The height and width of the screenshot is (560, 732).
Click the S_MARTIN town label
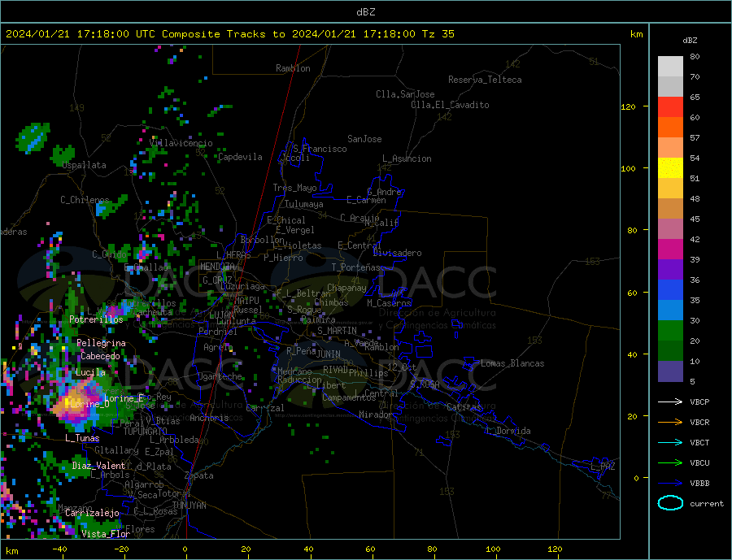pyautogui.click(x=337, y=331)
